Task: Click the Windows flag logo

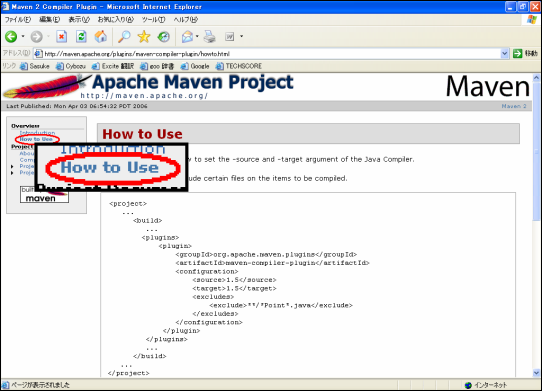Action: [x=532, y=20]
